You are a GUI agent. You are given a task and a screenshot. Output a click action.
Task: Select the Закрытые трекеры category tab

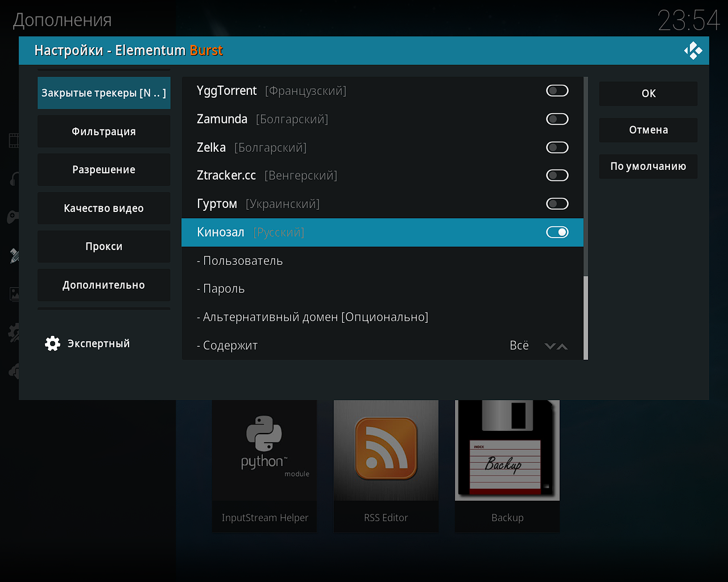pos(104,93)
